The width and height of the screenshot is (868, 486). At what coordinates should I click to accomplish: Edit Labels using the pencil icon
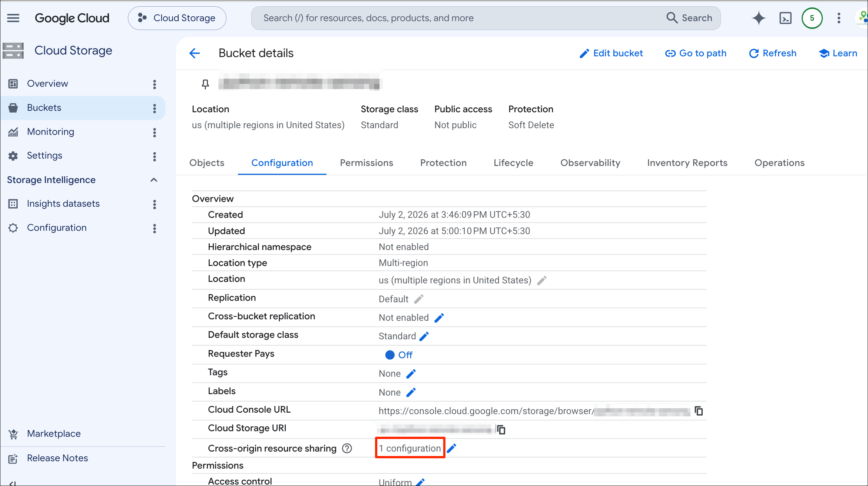pos(411,392)
